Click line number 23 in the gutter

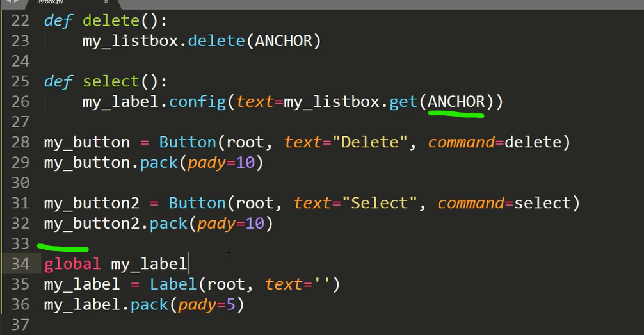tap(20, 41)
